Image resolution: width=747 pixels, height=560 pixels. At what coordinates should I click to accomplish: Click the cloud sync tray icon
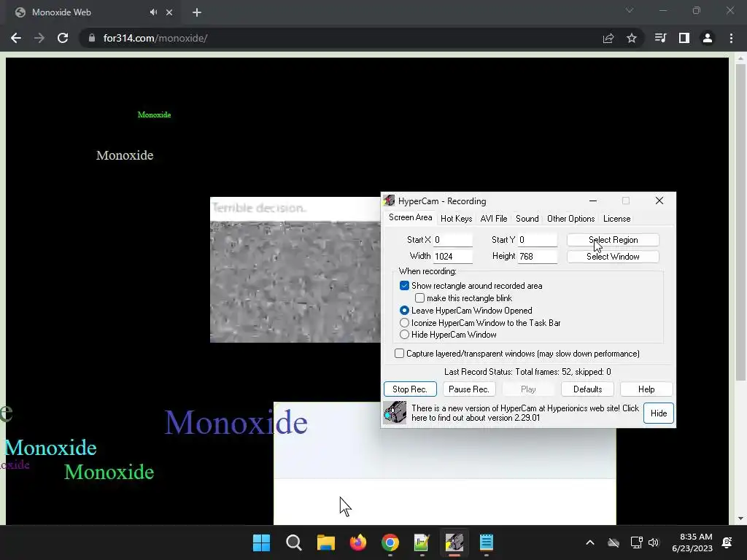614,542
